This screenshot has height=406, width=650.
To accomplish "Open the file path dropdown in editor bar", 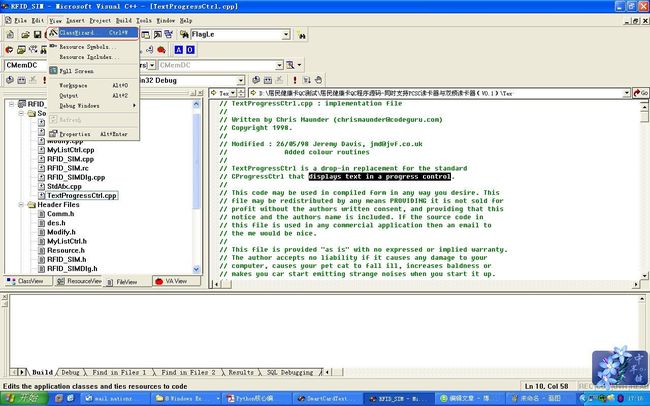I will [626, 93].
